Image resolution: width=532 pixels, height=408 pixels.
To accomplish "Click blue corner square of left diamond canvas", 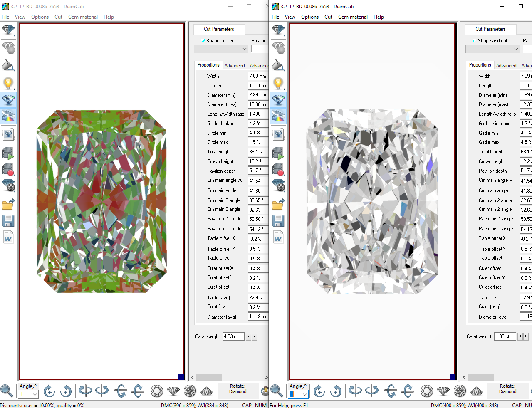I will pos(181,377).
